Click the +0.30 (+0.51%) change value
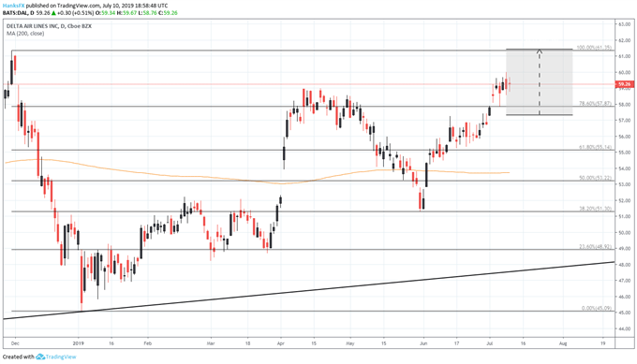Screen dimensions: 637x364 pos(76,12)
